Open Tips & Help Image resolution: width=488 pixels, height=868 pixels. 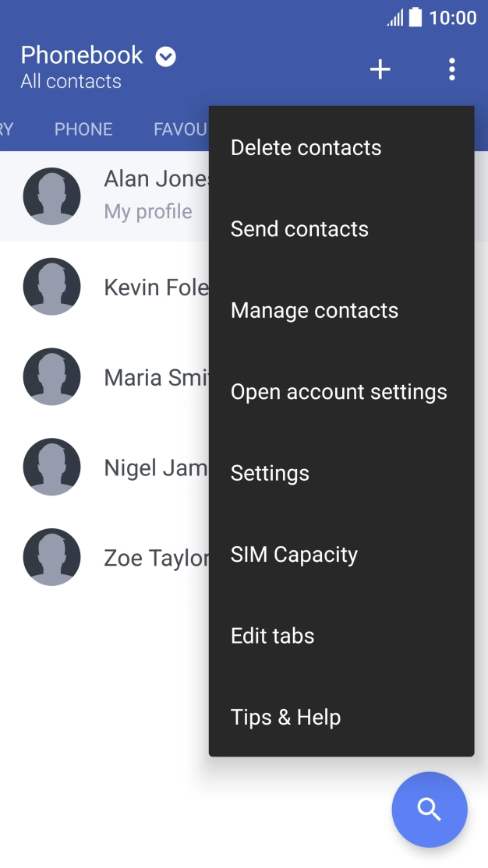285,717
